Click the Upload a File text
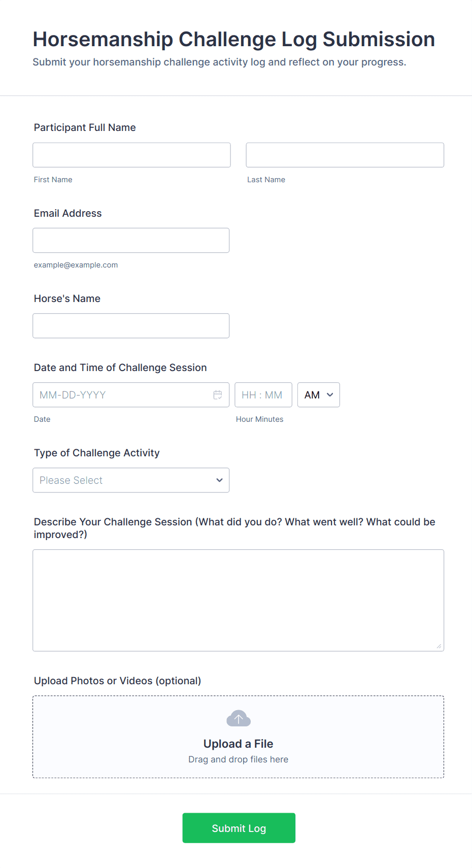This screenshot has width=472, height=868. pos(238,744)
